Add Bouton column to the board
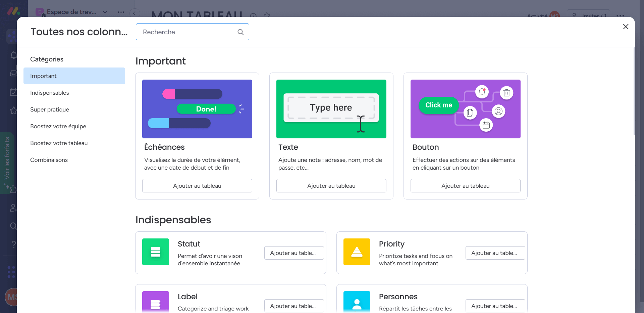The image size is (644, 313). pos(465,186)
